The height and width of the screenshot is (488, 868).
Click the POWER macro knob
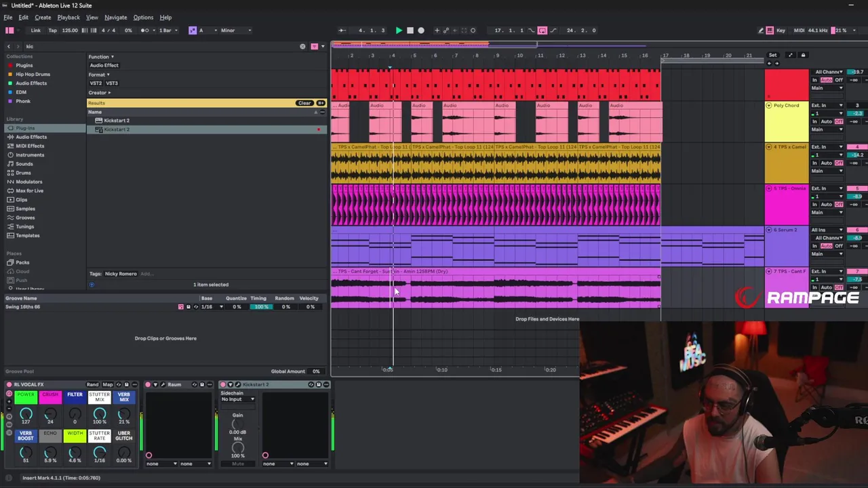coord(26,413)
